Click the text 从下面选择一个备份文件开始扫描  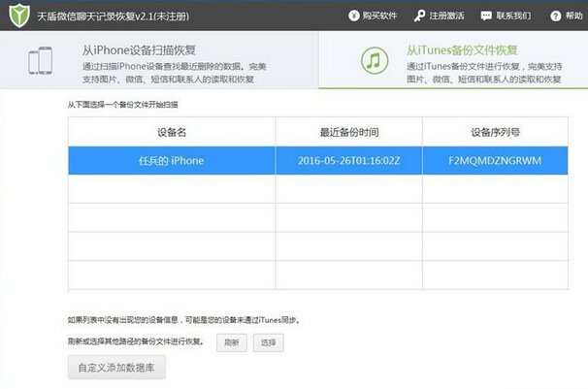(x=122, y=105)
